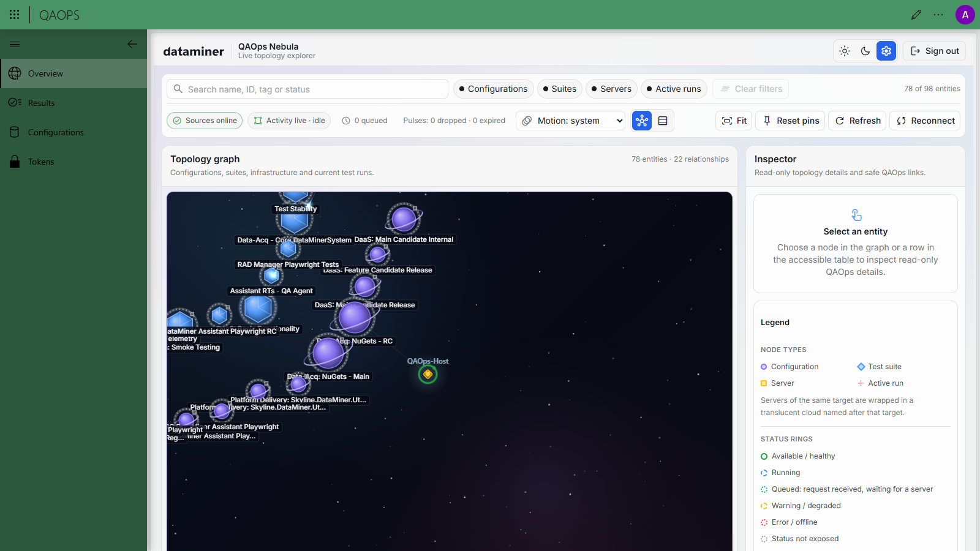Select Assistant RTs - QA Agent cube node
This screenshot has width=980, height=551.
coord(271,275)
